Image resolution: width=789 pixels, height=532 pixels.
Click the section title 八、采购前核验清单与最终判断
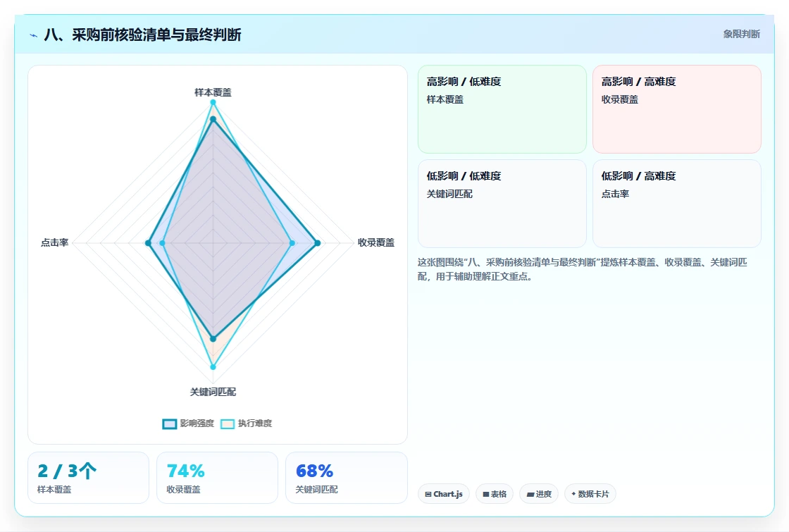[x=142, y=35]
